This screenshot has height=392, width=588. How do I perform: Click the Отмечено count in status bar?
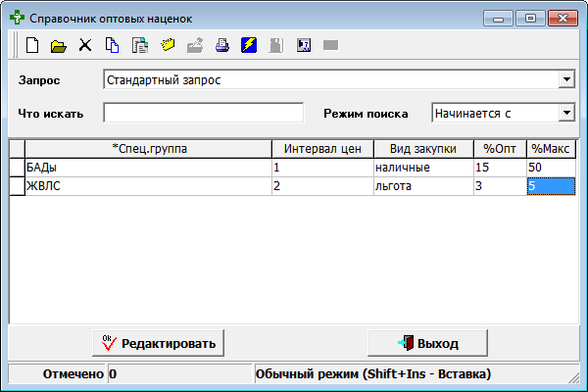click(x=179, y=374)
